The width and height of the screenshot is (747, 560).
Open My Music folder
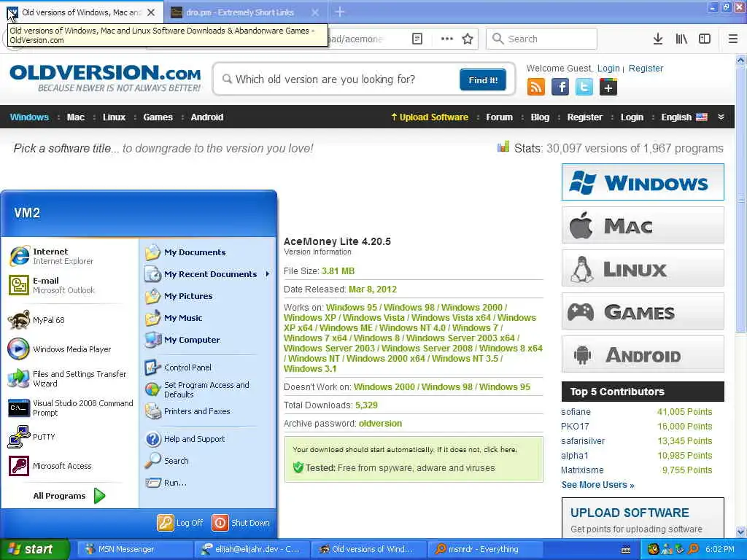pos(174,318)
